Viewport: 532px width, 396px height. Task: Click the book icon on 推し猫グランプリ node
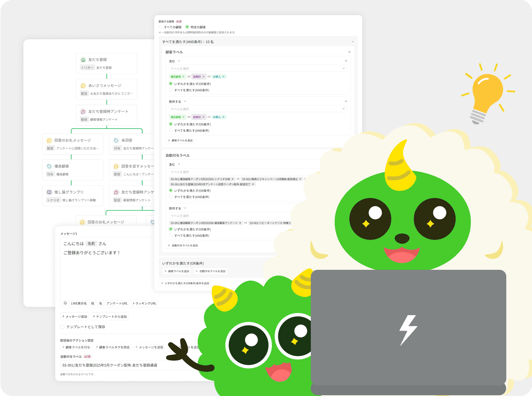(x=49, y=192)
